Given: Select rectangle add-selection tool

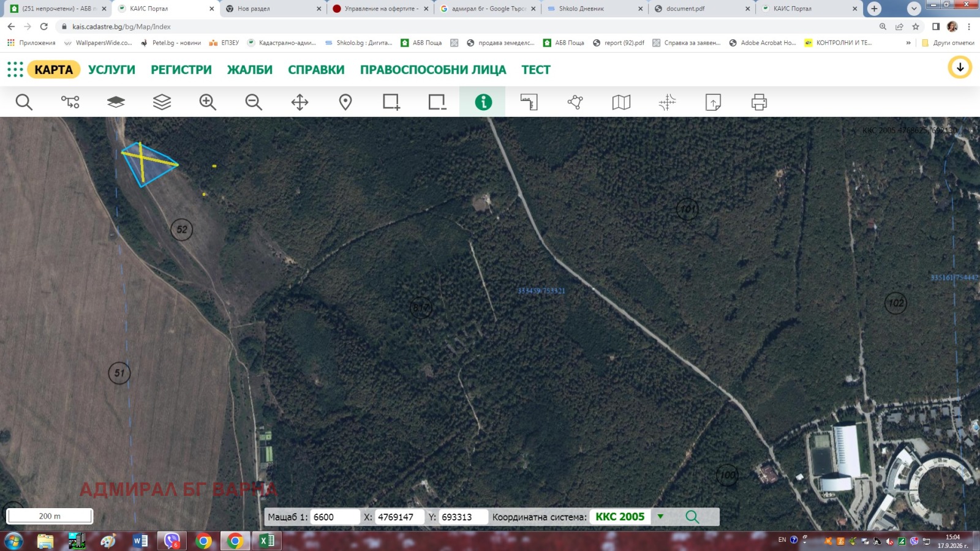Looking at the screenshot, I should coord(391,102).
